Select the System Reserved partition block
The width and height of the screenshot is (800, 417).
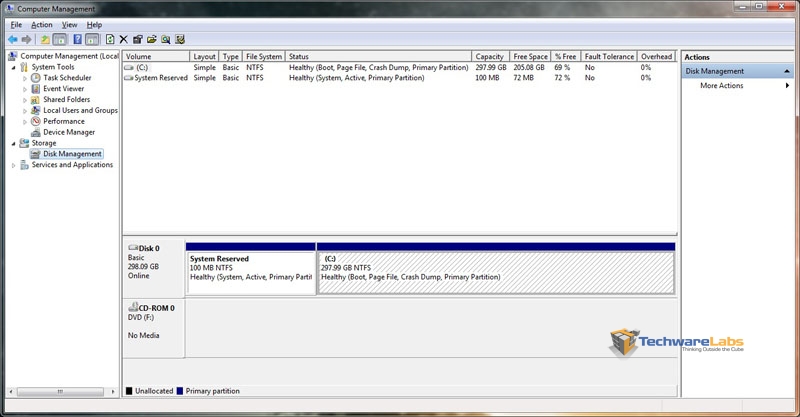point(251,268)
